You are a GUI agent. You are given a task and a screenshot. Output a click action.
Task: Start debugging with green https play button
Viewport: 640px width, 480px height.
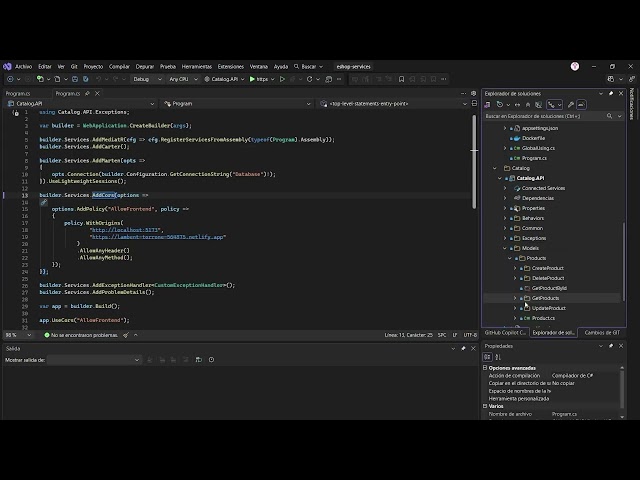[x=259, y=79]
